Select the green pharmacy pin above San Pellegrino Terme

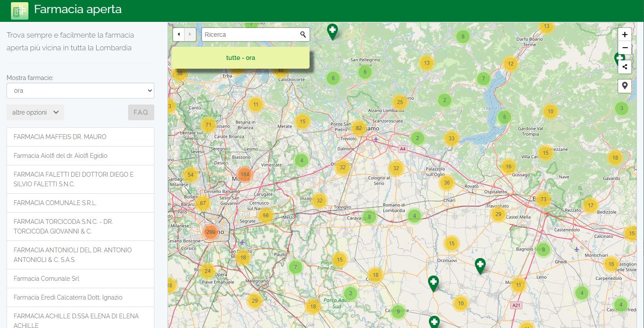point(333,31)
